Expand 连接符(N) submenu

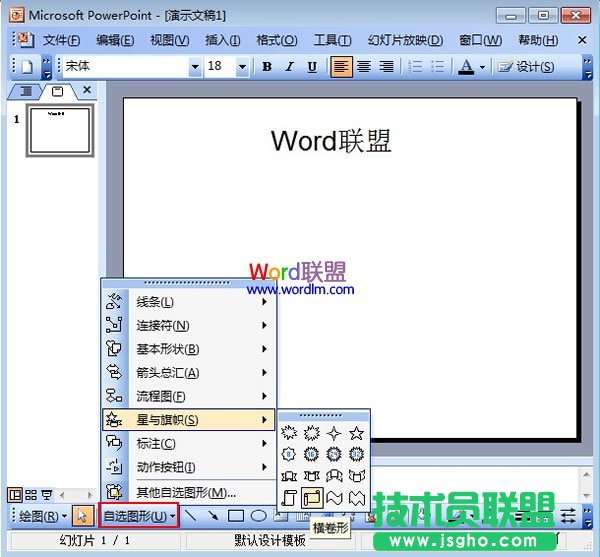tap(189, 326)
